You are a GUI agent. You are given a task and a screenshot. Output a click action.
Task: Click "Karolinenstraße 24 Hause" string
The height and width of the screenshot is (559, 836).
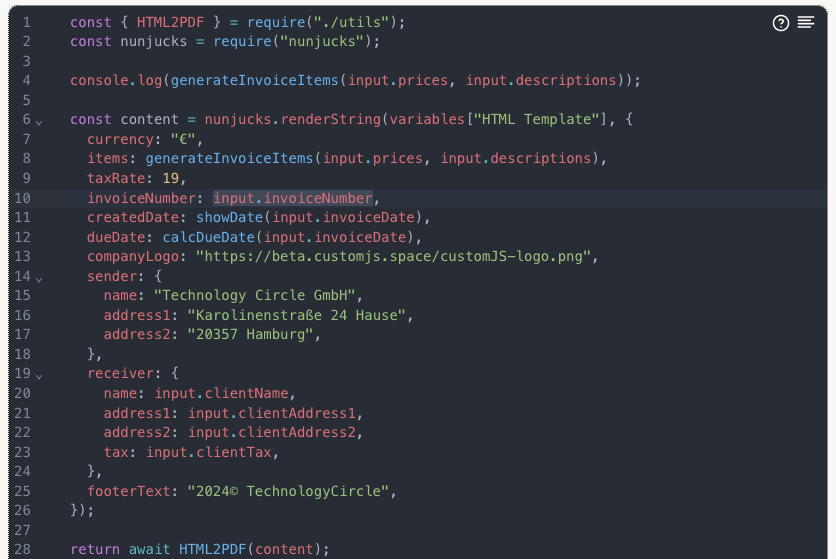296,315
